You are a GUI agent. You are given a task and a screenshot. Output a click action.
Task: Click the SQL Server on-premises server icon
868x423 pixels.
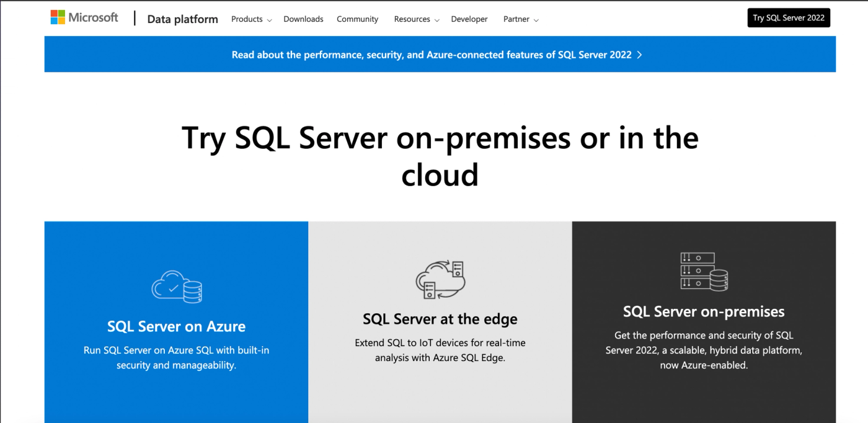704,272
